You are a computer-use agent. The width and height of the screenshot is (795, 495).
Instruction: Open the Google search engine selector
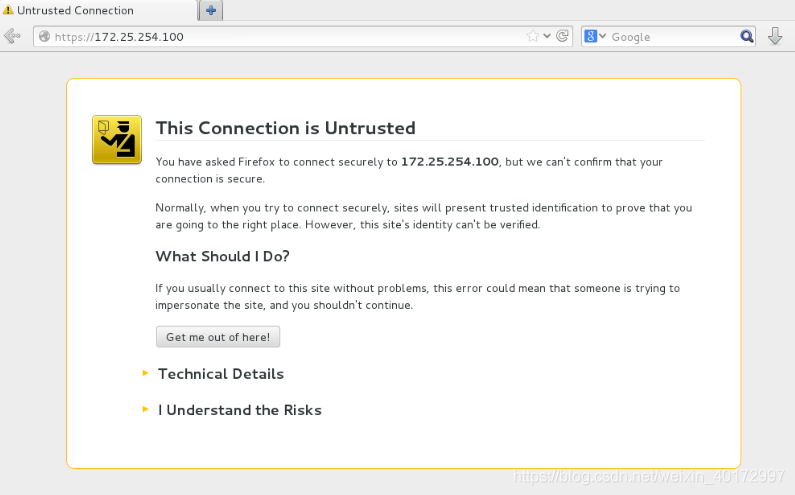click(x=595, y=37)
